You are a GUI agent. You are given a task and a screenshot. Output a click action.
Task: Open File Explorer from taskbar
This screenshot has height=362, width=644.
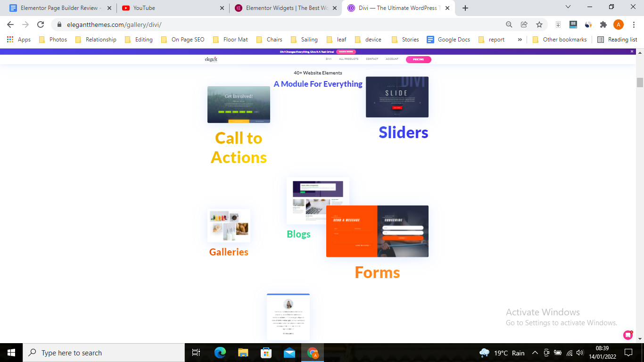click(x=243, y=353)
